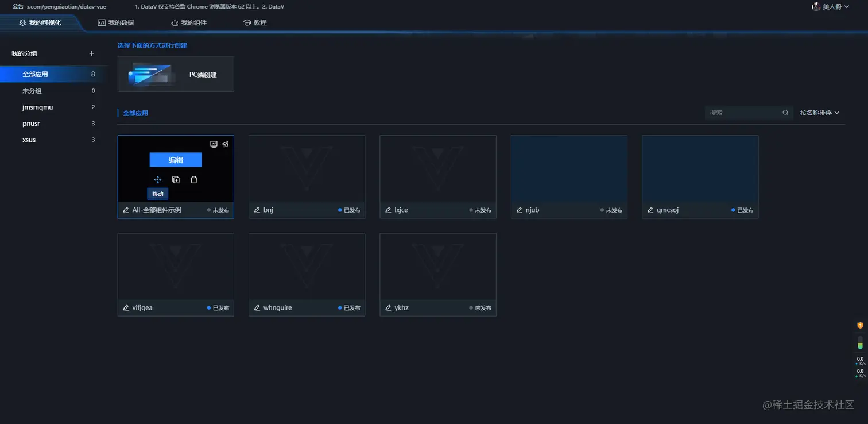Click the 未发布 status on the lxjce card
868x424 pixels.
point(480,210)
